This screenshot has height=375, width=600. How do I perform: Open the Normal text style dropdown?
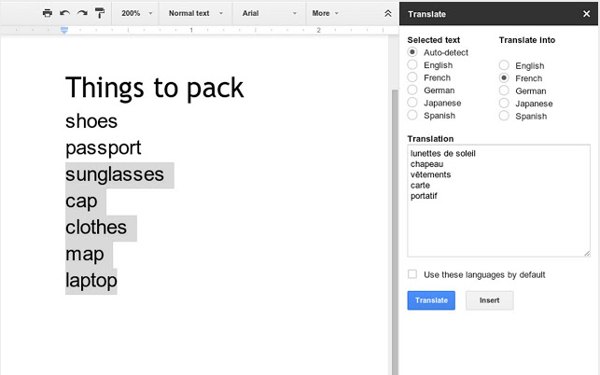click(x=195, y=13)
